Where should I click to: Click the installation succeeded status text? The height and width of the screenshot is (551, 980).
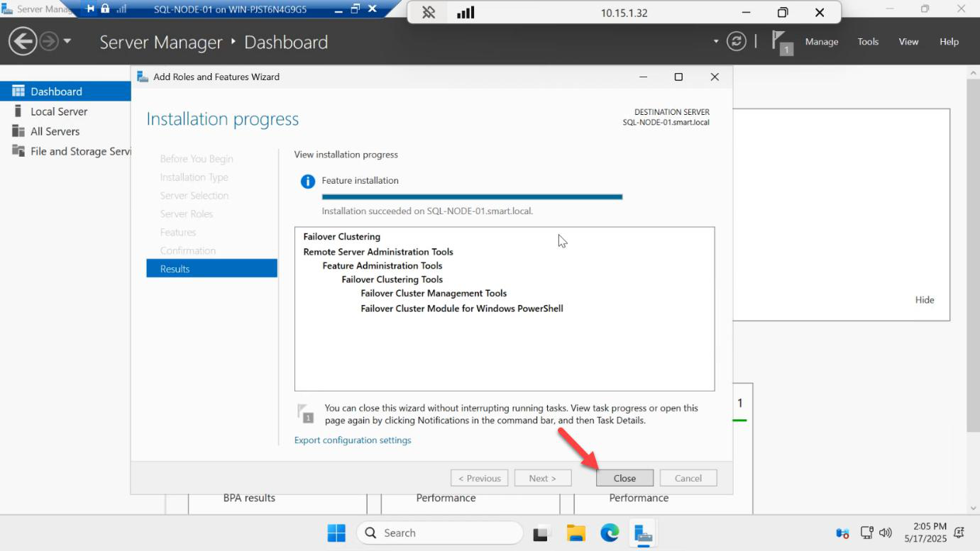[x=427, y=211]
